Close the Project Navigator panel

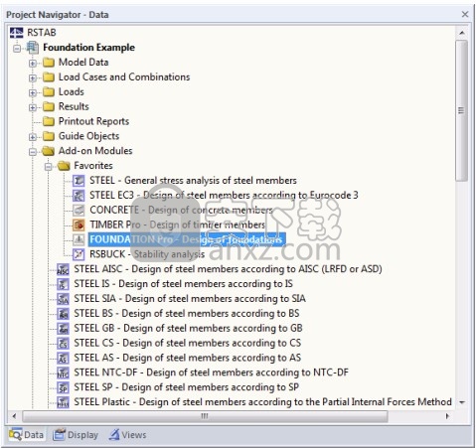465,14
